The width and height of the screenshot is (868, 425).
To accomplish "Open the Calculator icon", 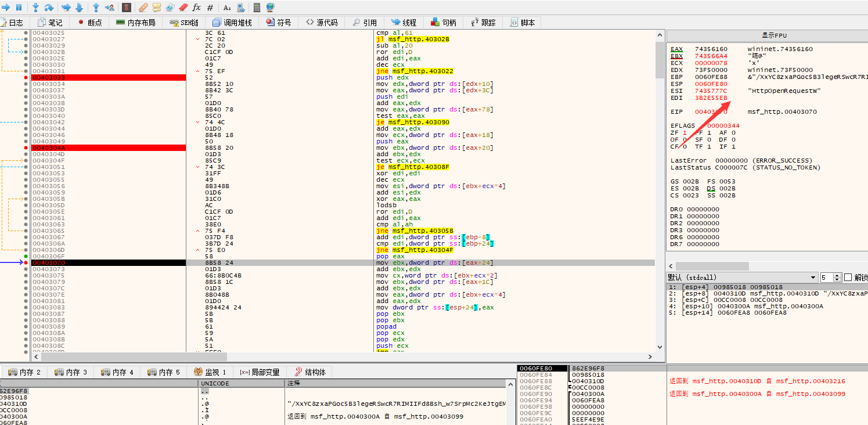I will click(x=257, y=8).
